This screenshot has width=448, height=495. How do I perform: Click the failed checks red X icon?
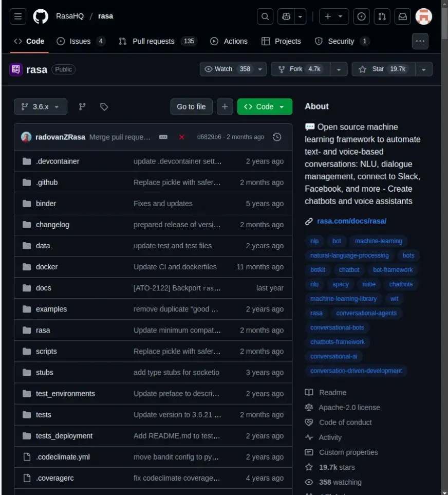pos(182,137)
